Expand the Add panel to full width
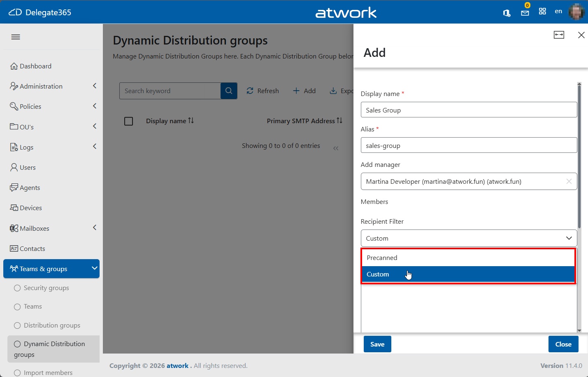Screen dimensions: 588x377 pos(559,35)
